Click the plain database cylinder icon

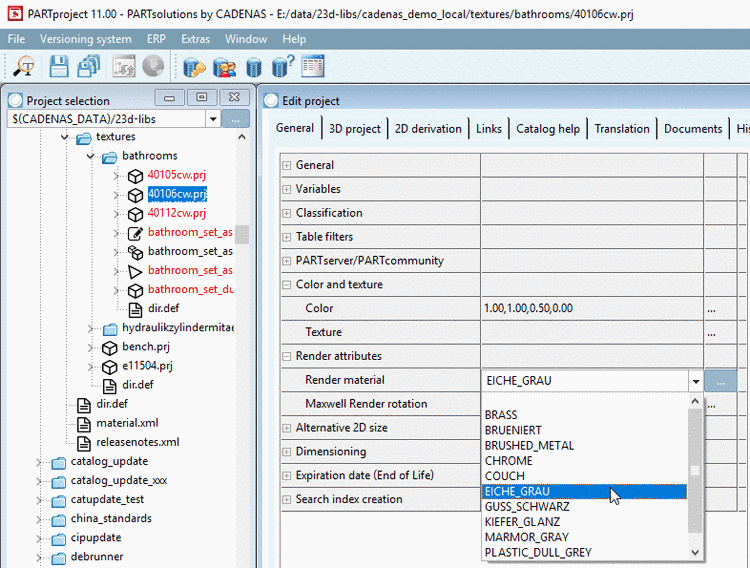pyautogui.click(x=254, y=67)
